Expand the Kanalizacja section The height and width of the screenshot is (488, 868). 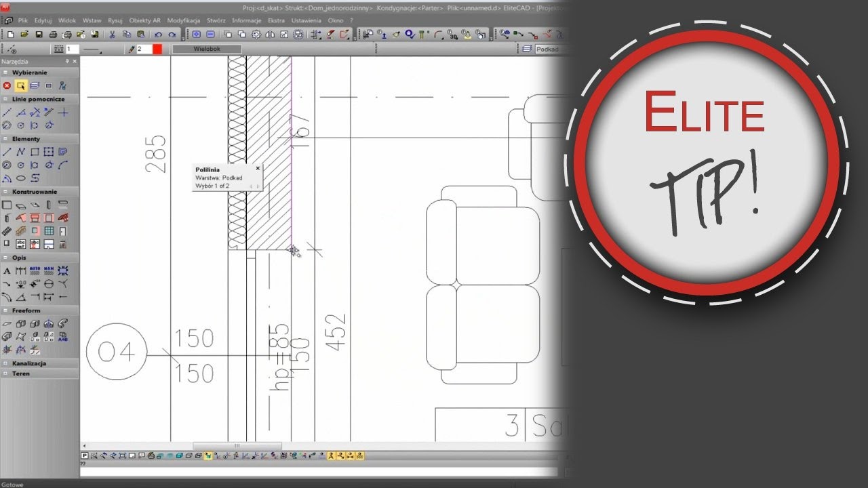[5, 363]
